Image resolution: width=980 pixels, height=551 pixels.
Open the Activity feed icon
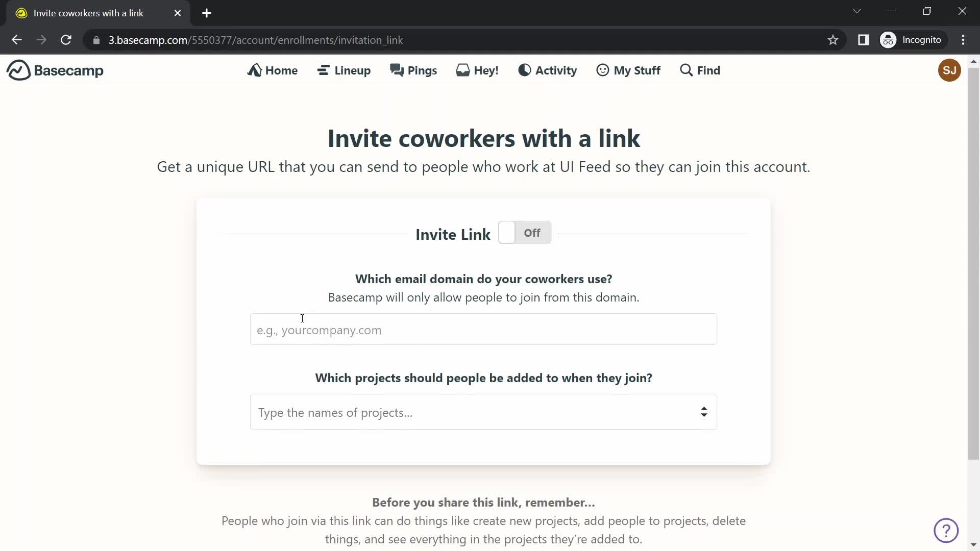pyautogui.click(x=524, y=70)
